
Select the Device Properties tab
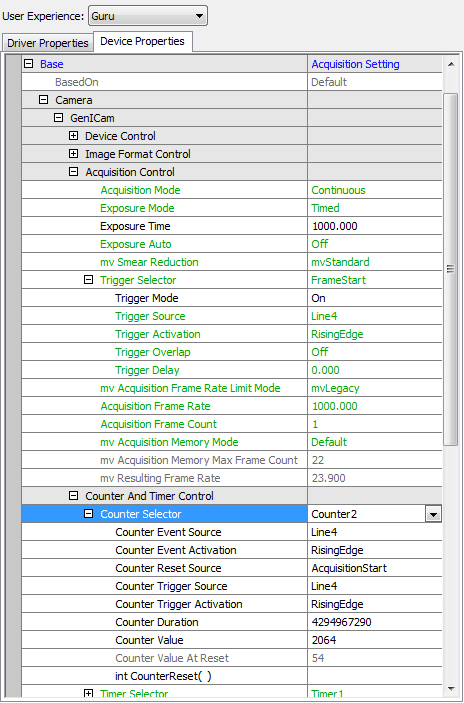(x=143, y=41)
